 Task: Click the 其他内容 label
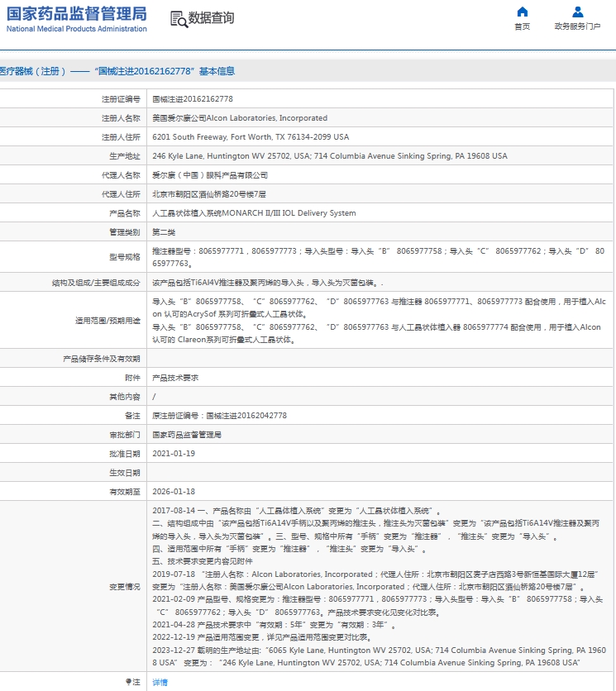coord(125,397)
